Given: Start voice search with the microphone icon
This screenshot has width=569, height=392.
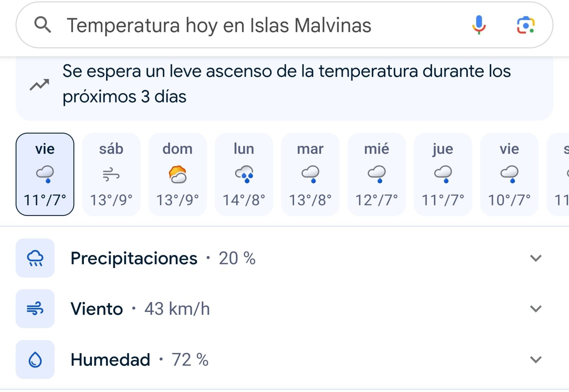Looking at the screenshot, I should click(x=479, y=25).
